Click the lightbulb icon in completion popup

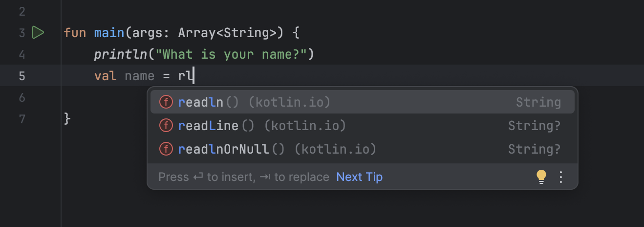coord(541,177)
